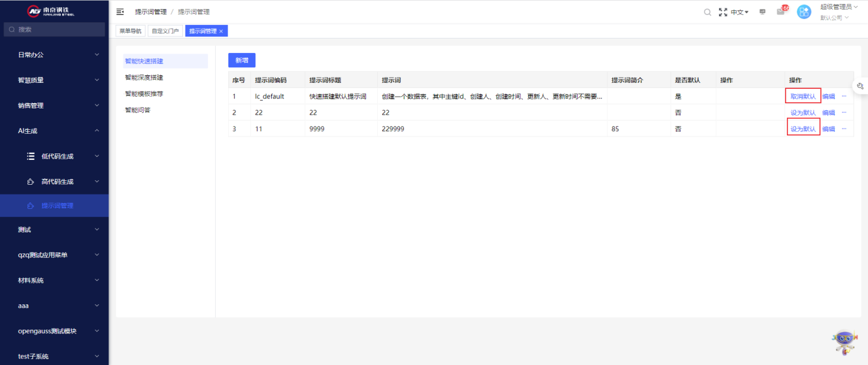Screen dimensions: 868x365
Task: Expand the 销售管理 menu
Action: (x=54, y=105)
